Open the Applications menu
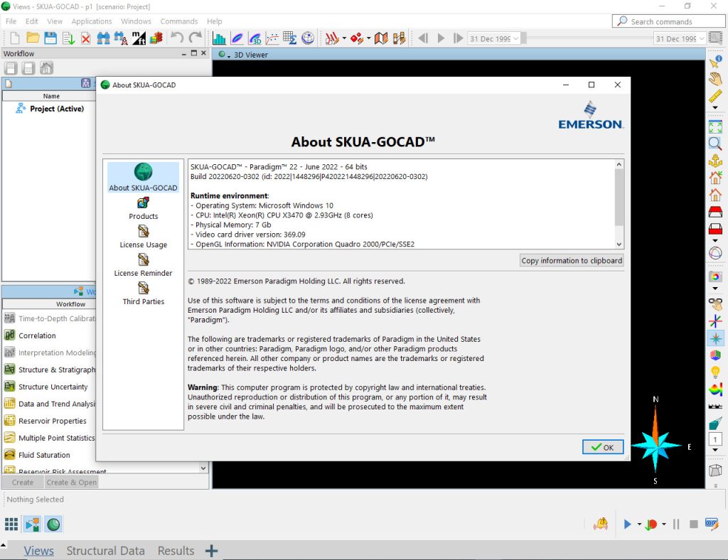Screen dimensions: 728x560 (x=92, y=21)
